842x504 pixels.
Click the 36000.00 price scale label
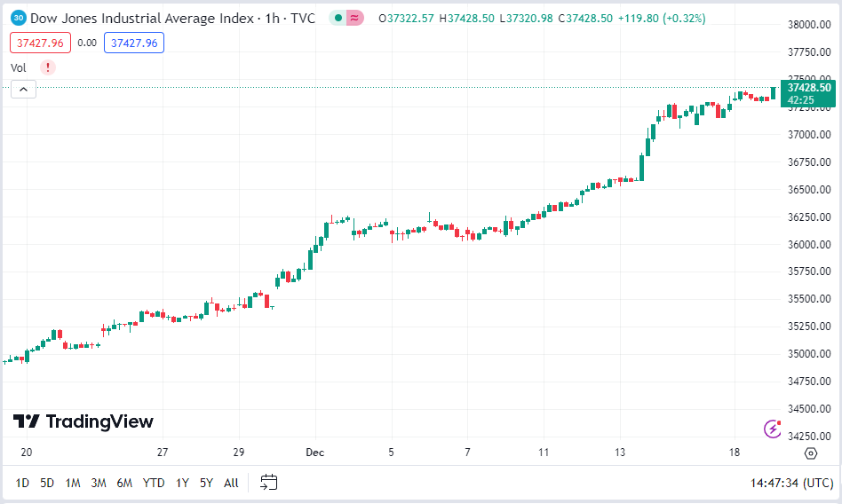click(809, 244)
